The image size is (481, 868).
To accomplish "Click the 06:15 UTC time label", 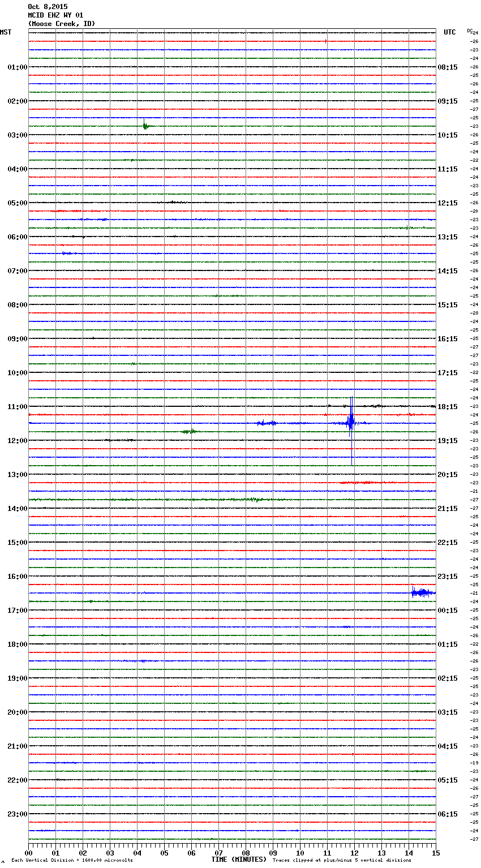I will 448,814.
